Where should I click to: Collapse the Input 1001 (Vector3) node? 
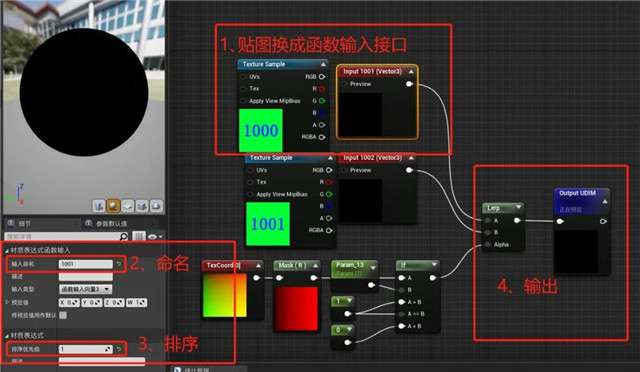(411, 71)
